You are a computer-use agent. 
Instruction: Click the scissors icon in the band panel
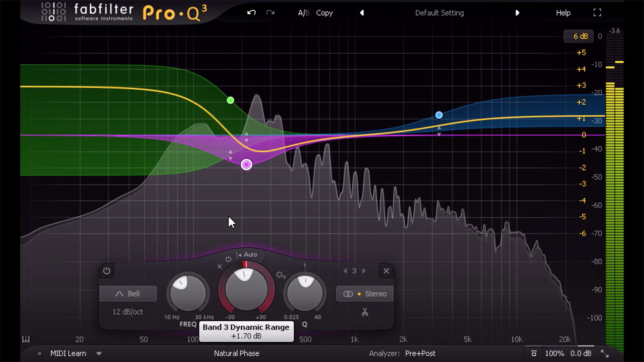[x=364, y=312]
